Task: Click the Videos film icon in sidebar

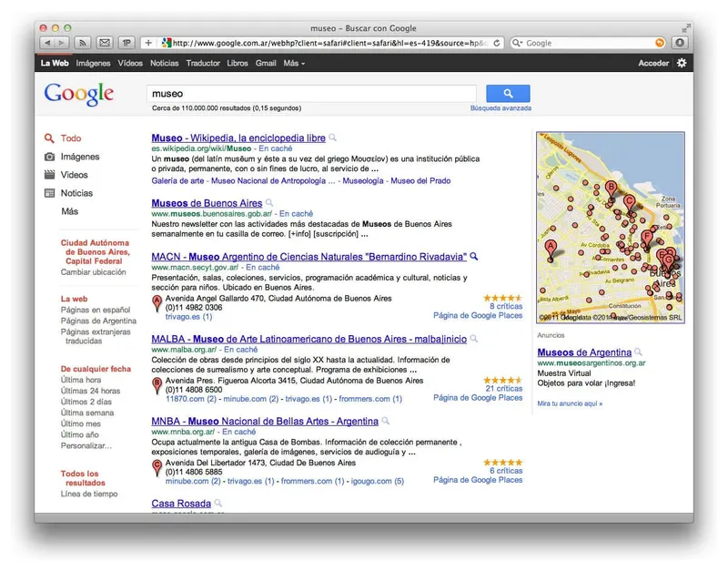Action: 50,175
